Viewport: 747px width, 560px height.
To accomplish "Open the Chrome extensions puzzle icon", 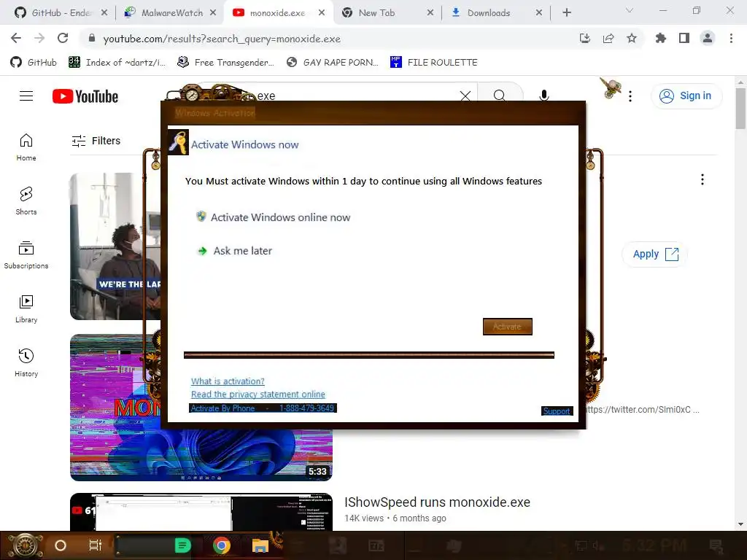I will [660, 38].
